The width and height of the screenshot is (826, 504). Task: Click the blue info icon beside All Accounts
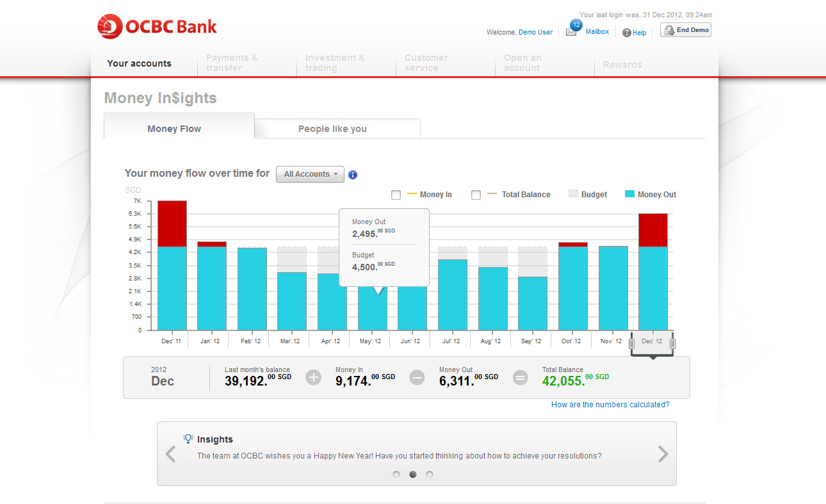tap(353, 175)
